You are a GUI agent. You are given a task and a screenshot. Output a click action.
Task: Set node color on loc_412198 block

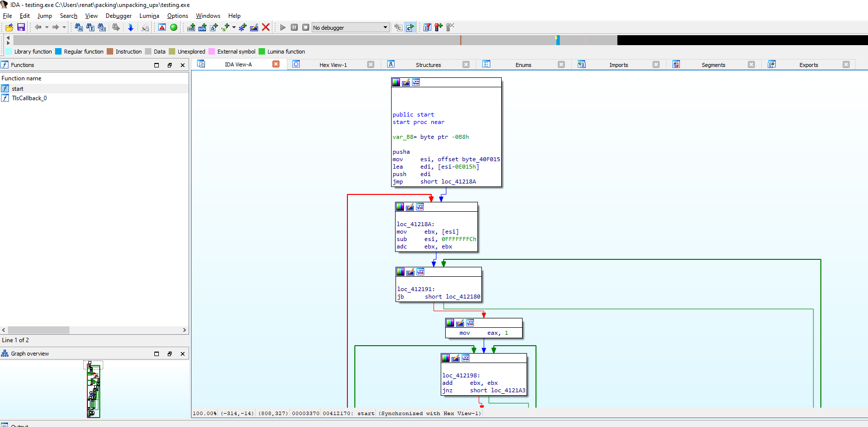(x=446, y=358)
